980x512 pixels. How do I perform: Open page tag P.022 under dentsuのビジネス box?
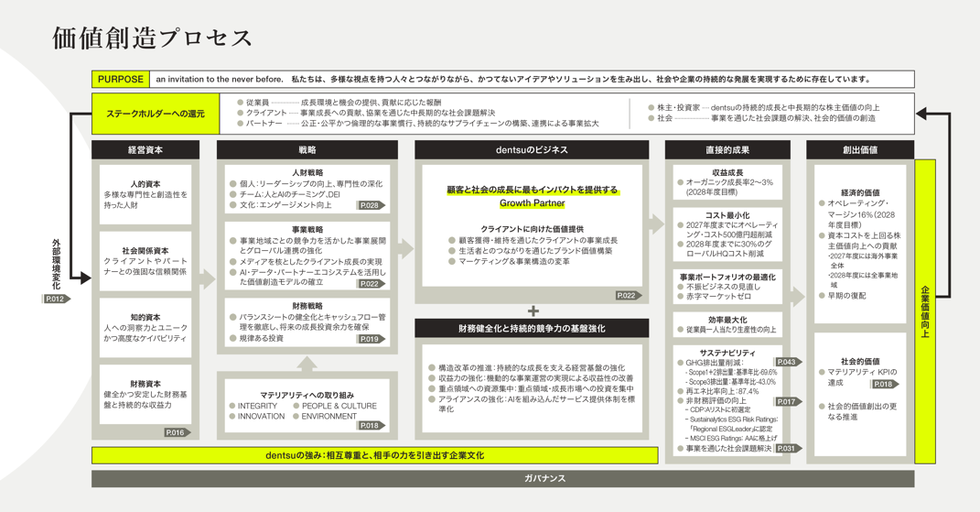[628, 296]
